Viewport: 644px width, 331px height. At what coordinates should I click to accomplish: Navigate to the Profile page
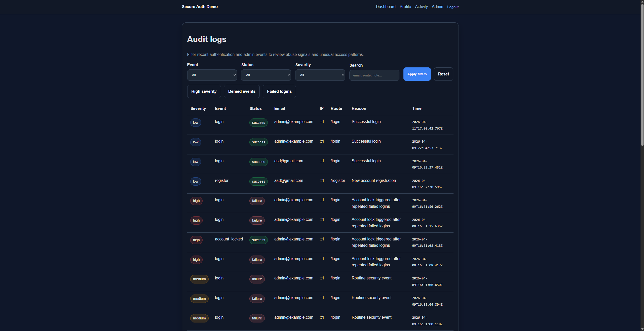coord(405,7)
